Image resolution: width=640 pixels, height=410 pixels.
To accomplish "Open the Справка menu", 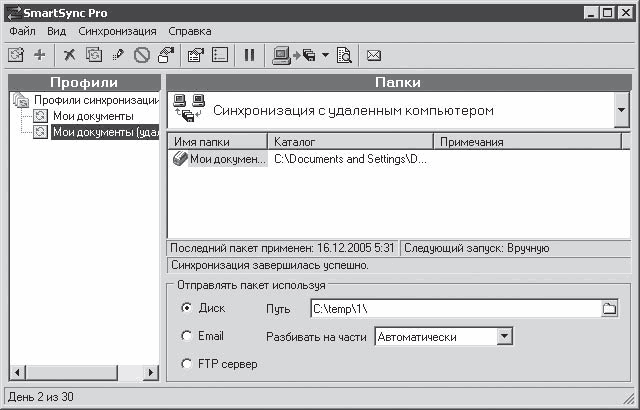I will [190, 31].
